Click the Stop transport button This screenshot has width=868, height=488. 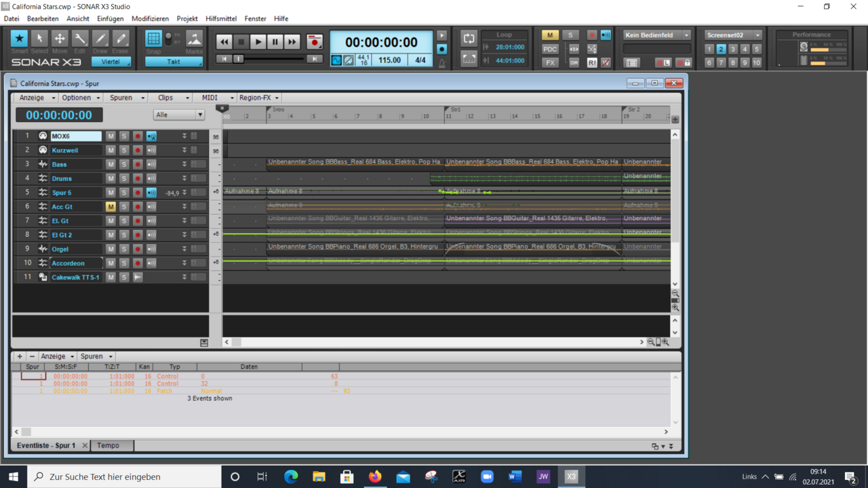click(241, 42)
